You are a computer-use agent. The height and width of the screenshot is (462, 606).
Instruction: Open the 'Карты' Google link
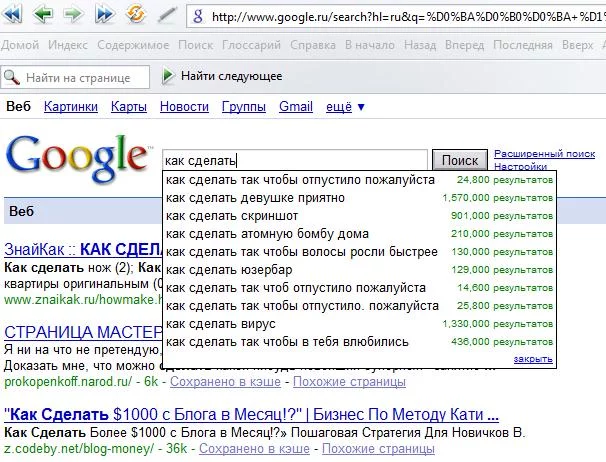click(129, 106)
